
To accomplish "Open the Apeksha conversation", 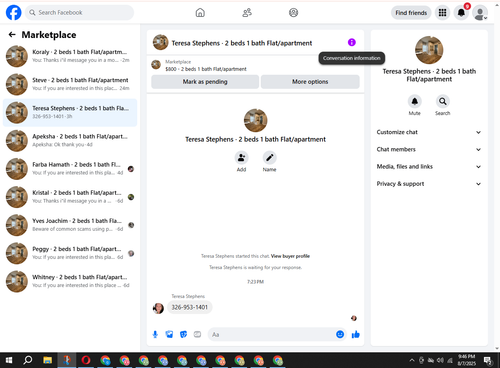I will 70,140.
